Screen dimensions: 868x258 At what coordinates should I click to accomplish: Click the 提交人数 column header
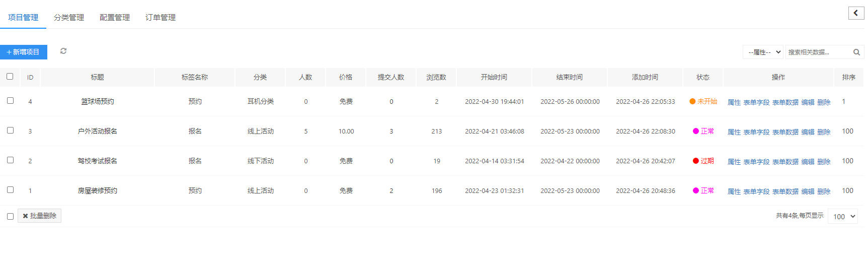(391, 77)
